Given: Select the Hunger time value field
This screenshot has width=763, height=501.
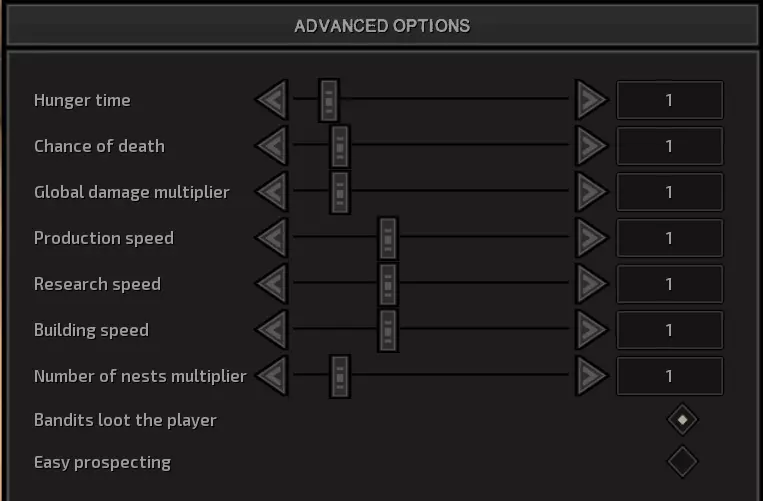Looking at the screenshot, I should pyautogui.click(x=669, y=100).
